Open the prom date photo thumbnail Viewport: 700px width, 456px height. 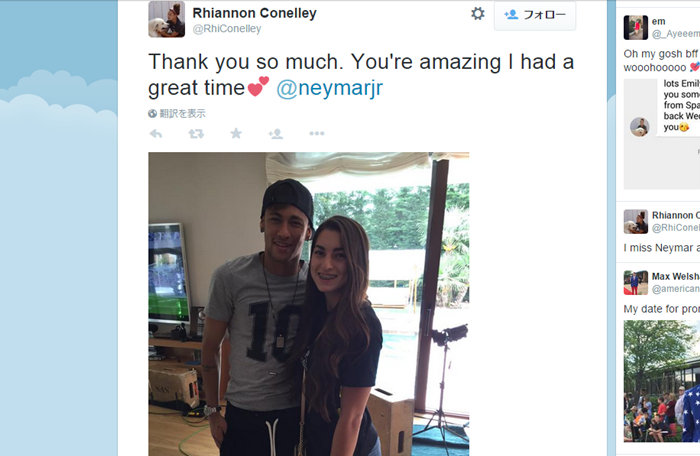tap(661, 381)
